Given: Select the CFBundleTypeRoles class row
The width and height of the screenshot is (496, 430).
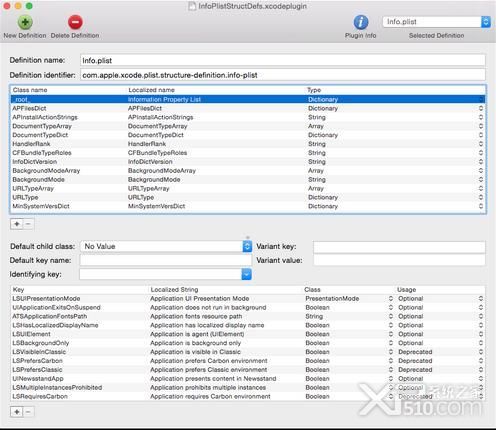Looking at the screenshot, I should pos(248,153).
